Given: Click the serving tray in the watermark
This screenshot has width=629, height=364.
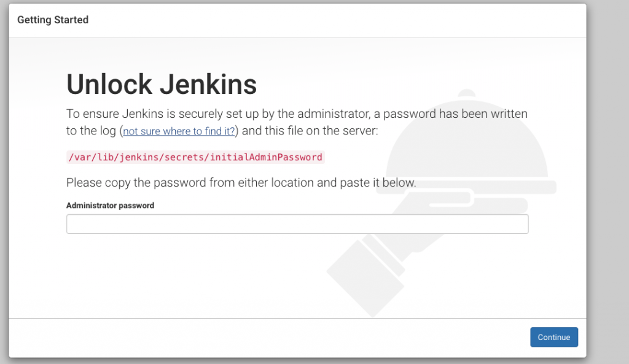Looking at the screenshot, I should tap(467, 187).
